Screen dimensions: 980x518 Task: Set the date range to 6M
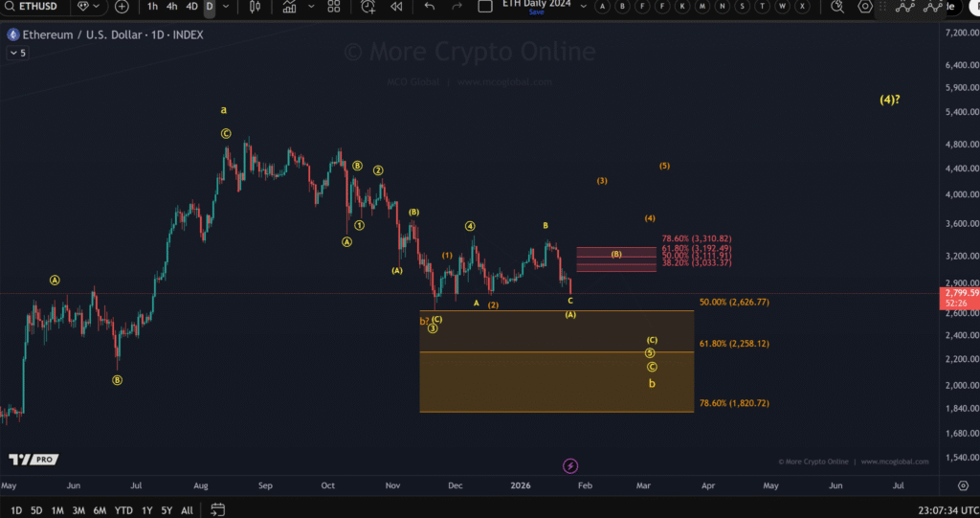[x=100, y=510]
